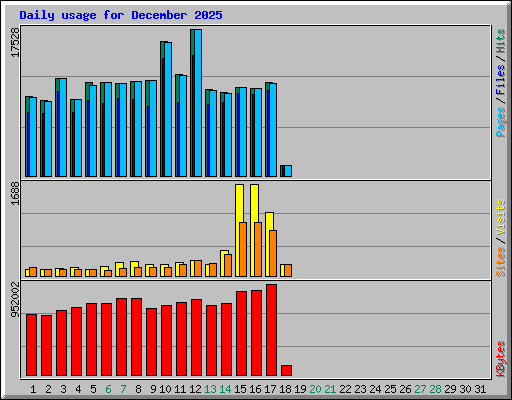
Task: Click day 15 on the date axis
Action: tap(240, 389)
